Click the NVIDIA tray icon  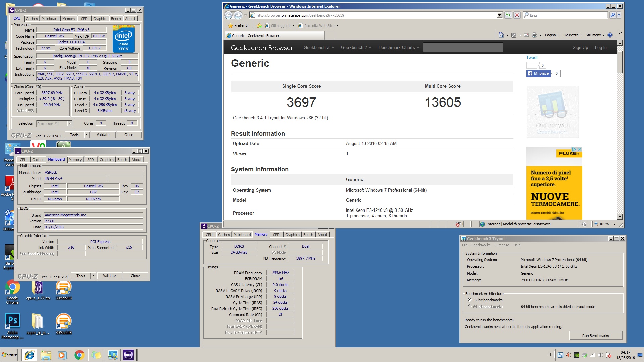[x=577, y=355]
